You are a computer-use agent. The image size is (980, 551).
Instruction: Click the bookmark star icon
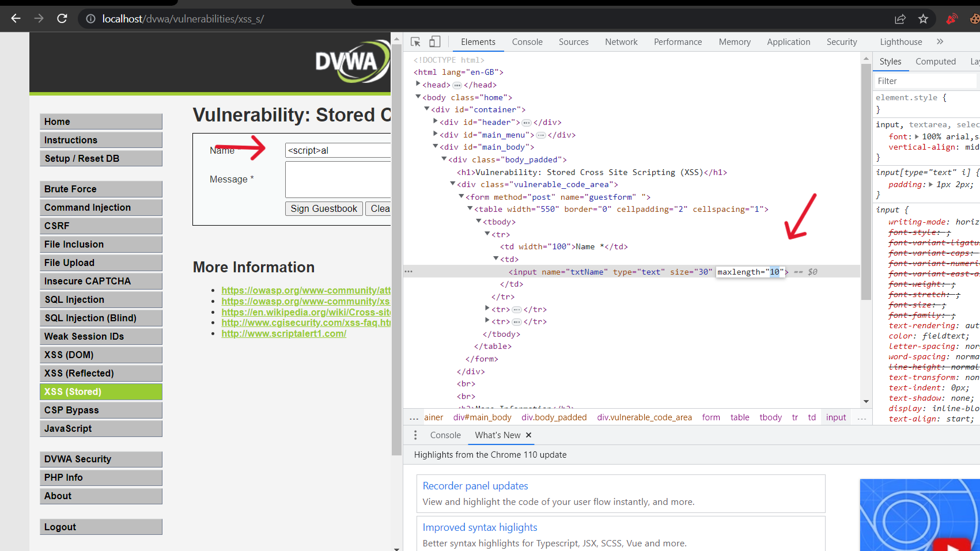924,18
